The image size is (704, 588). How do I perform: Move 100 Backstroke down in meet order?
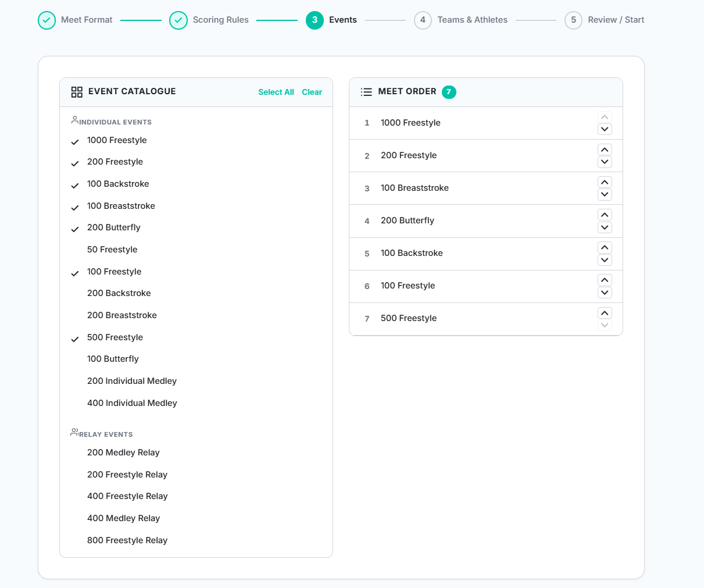(x=605, y=260)
